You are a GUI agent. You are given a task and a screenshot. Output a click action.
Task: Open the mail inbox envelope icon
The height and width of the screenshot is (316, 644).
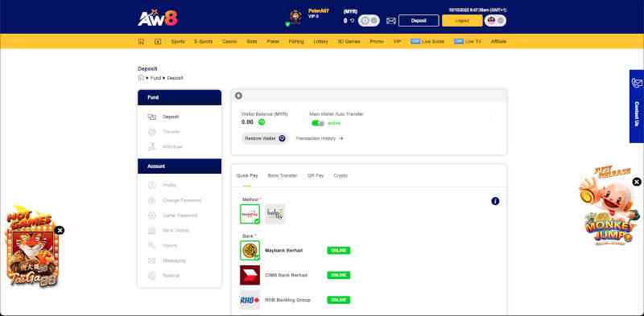point(391,21)
